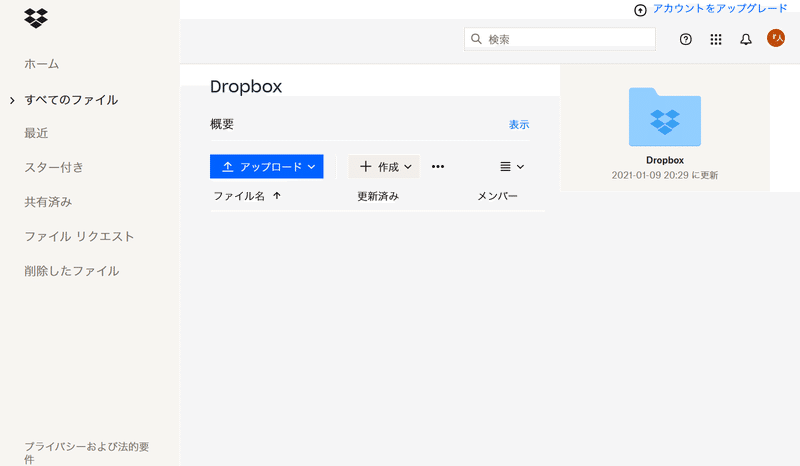The image size is (800, 466).
Task: Open the account avatar menu
Action: [x=776, y=38]
